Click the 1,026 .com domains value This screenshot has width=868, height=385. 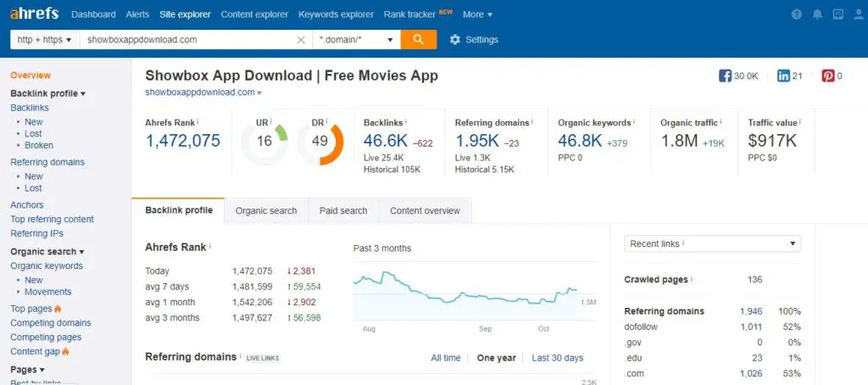[751, 373]
